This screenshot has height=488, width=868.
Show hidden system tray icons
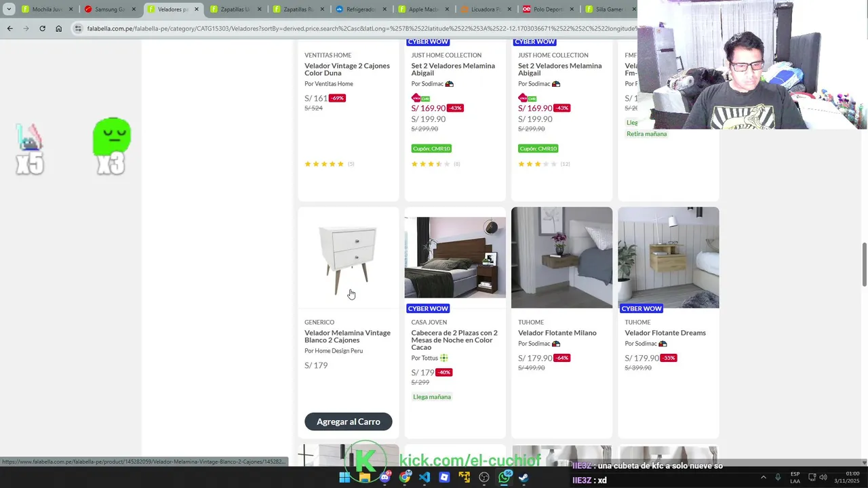763,477
